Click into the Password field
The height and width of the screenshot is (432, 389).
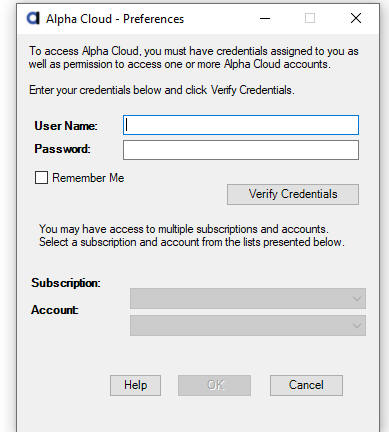(241, 150)
